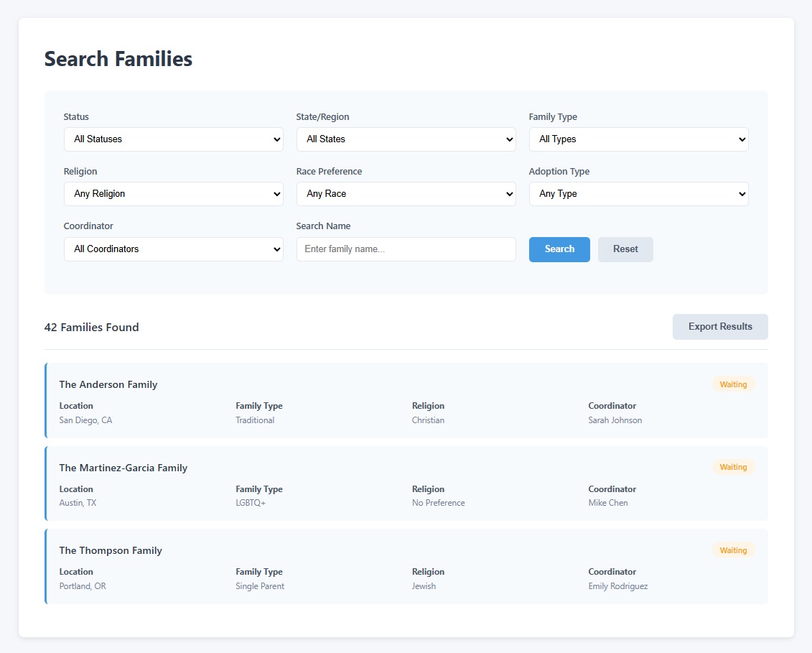This screenshot has height=653, width=812.
Task: Open The Anderson Family record
Action: point(108,384)
